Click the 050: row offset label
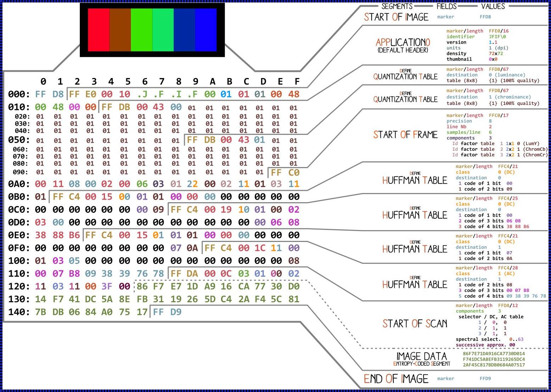 [19, 140]
